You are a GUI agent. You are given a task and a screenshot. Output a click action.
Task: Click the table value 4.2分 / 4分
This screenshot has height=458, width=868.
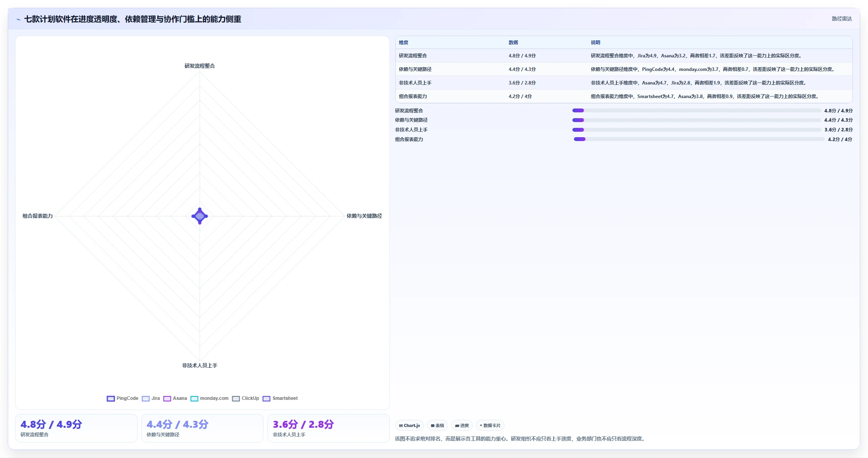click(520, 96)
